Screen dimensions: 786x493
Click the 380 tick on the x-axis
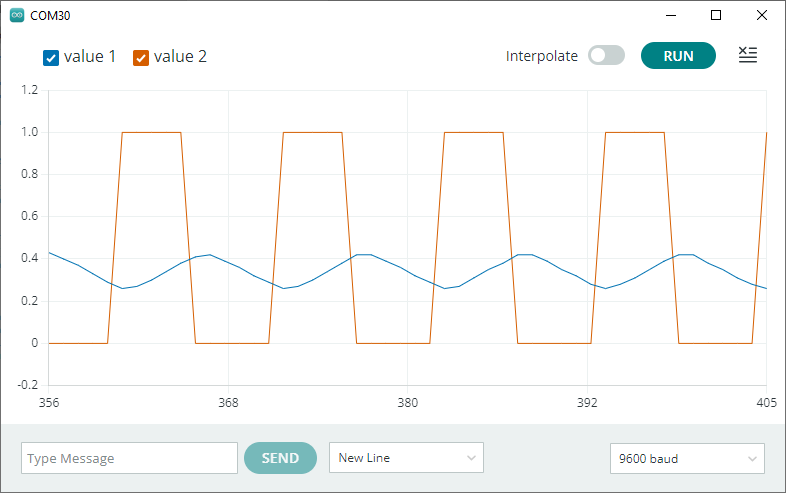[x=408, y=404]
